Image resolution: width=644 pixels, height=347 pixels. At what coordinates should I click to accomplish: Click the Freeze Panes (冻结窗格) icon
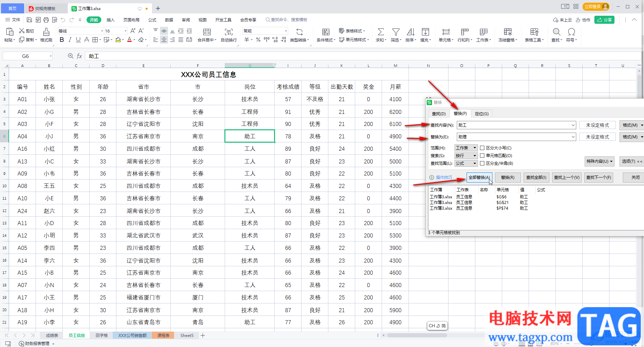[508, 32]
